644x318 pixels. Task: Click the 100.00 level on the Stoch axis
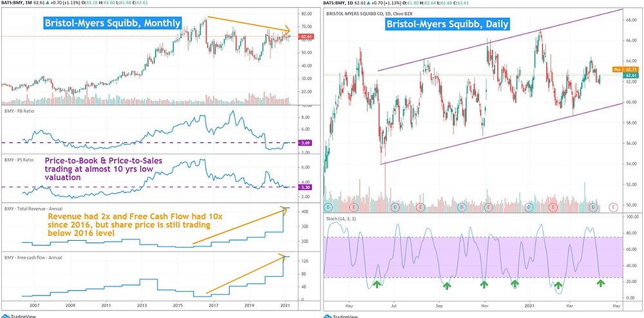pyautogui.click(x=630, y=216)
